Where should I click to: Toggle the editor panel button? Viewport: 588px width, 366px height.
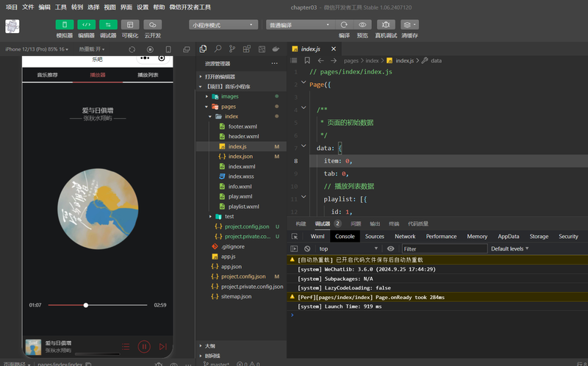pyautogui.click(x=86, y=25)
